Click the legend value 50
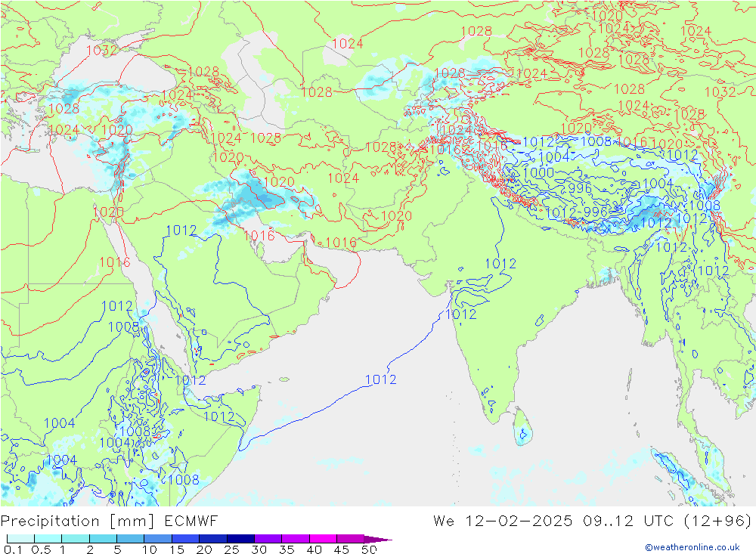 [370, 549]
